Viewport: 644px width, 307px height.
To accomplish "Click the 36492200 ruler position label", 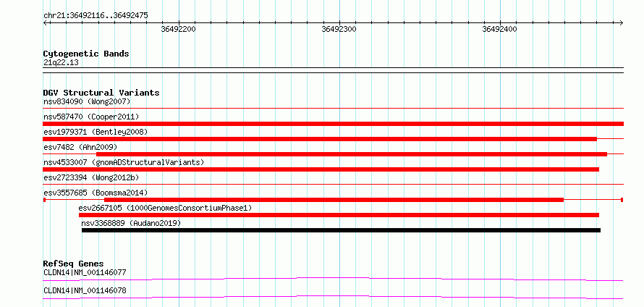I will [x=179, y=29].
